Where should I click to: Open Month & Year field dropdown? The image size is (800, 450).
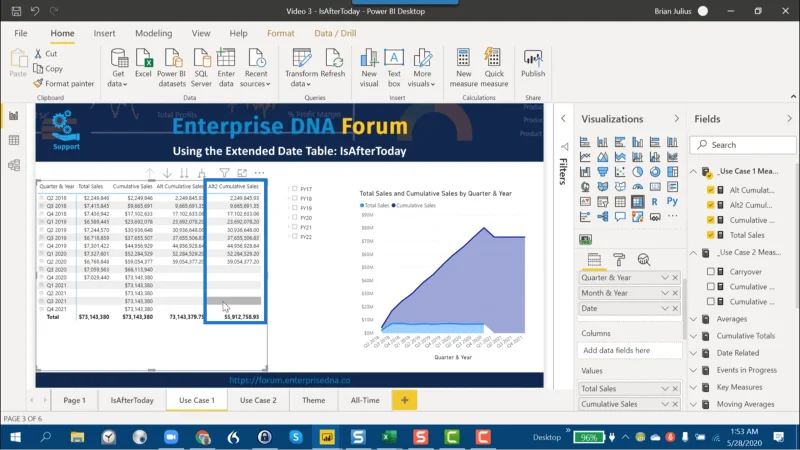pos(665,293)
